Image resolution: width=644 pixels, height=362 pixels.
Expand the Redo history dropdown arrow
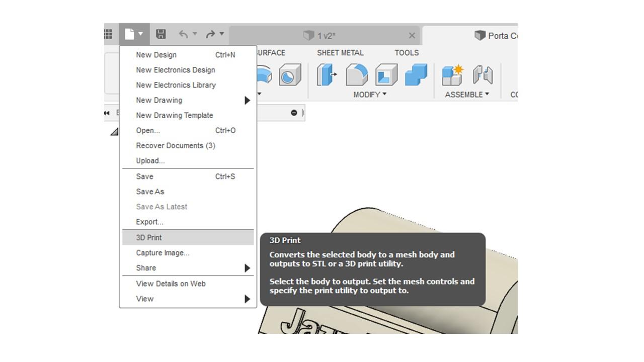click(x=221, y=34)
